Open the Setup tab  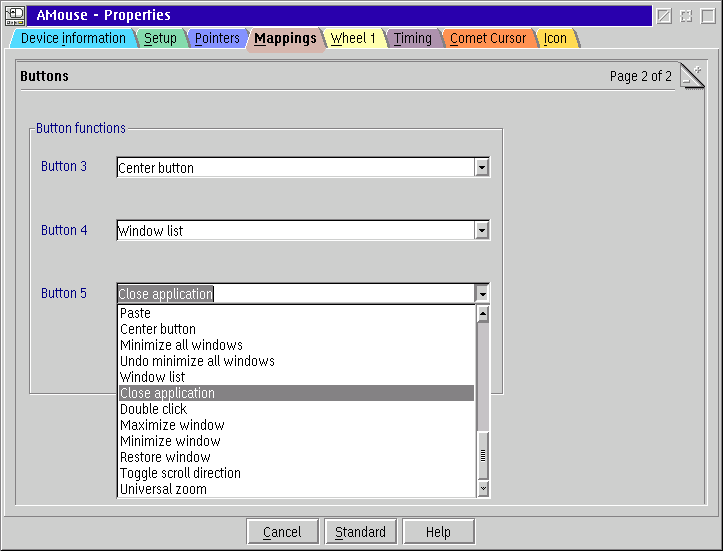(x=160, y=38)
